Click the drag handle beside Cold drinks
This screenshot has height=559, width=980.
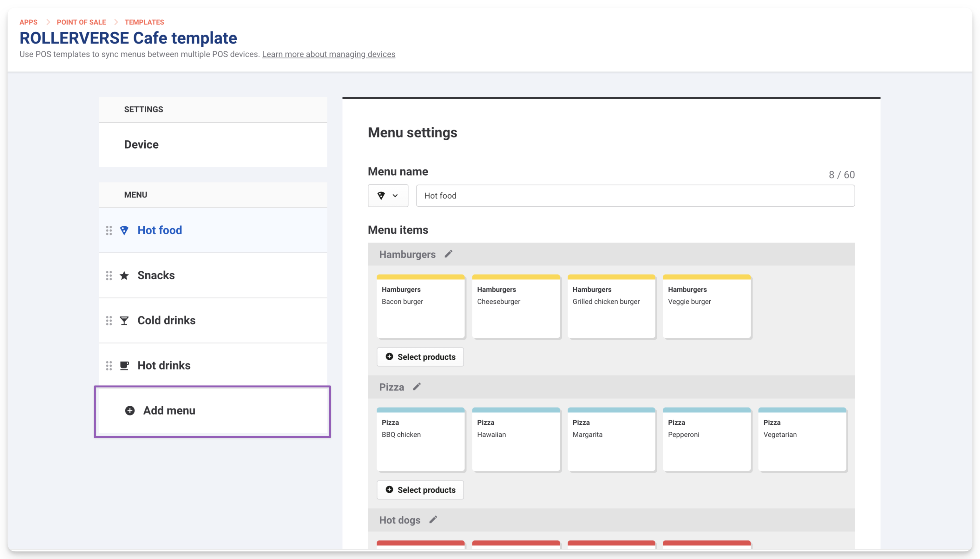[x=109, y=321]
